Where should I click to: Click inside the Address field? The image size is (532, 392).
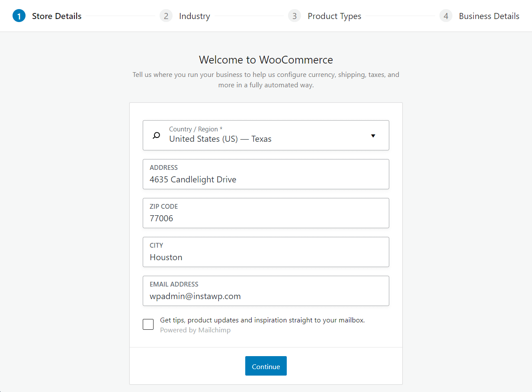[266, 174]
